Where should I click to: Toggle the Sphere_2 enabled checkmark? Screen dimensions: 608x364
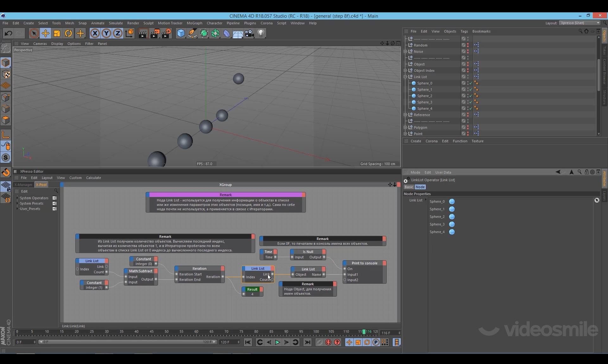click(x=471, y=96)
